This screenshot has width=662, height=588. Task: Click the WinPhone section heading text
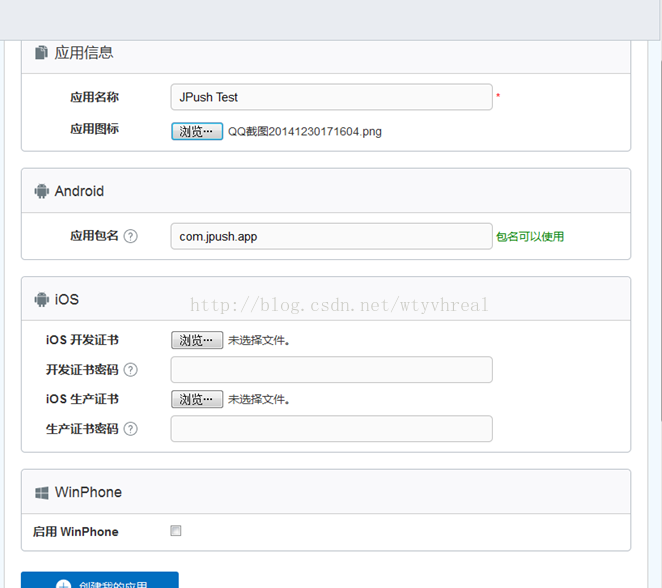click(x=88, y=492)
